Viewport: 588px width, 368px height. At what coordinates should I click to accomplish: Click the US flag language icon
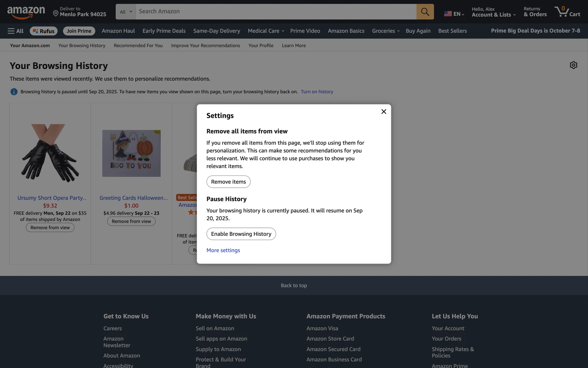point(448,14)
